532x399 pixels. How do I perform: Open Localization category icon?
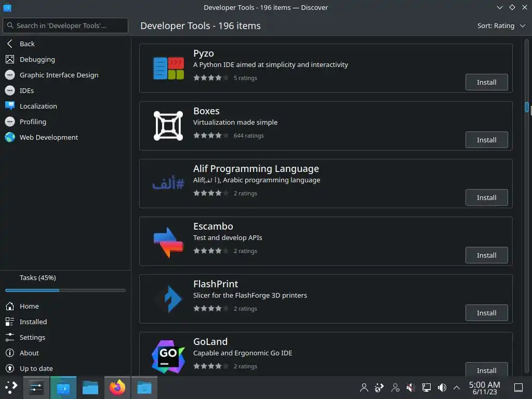click(x=10, y=106)
